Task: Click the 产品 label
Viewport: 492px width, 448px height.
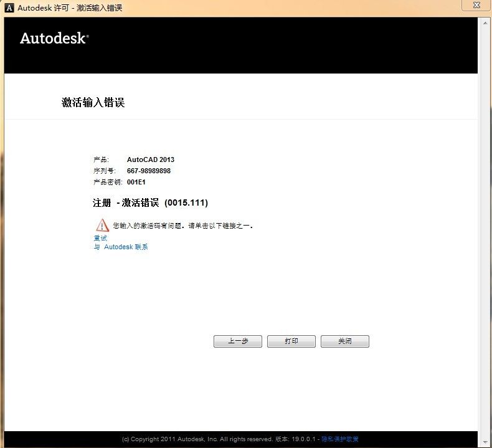Action: (101, 160)
